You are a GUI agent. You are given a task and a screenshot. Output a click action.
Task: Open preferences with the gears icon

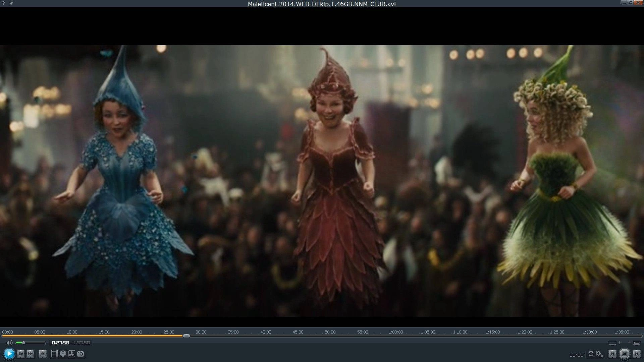(x=599, y=354)
